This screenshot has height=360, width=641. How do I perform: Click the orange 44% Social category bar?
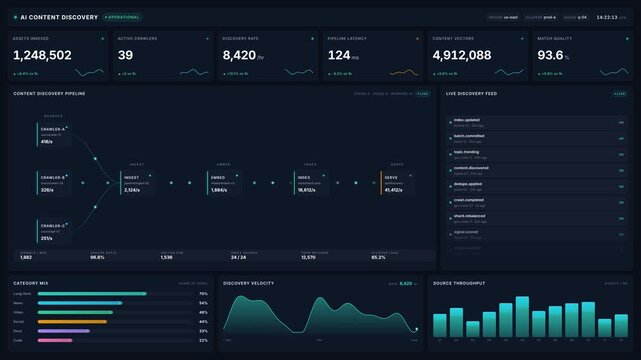pyautogui.click(x=72, y=322)
